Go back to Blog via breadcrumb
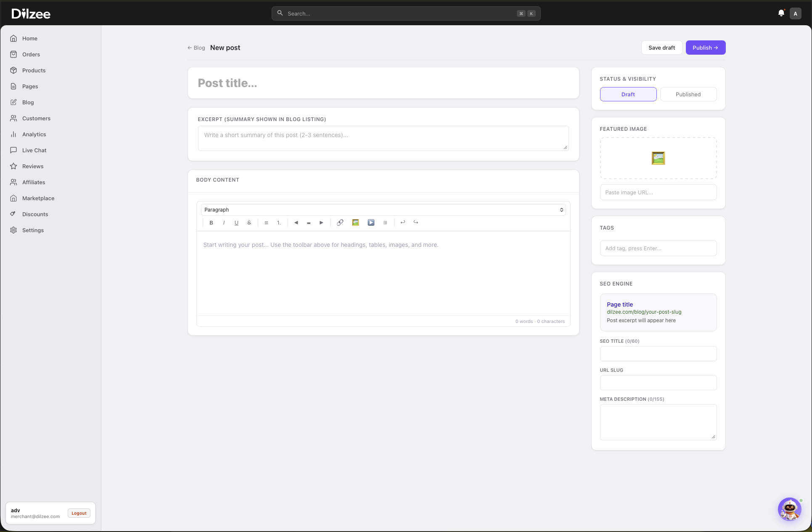812x532 pixels. [196, 48]
